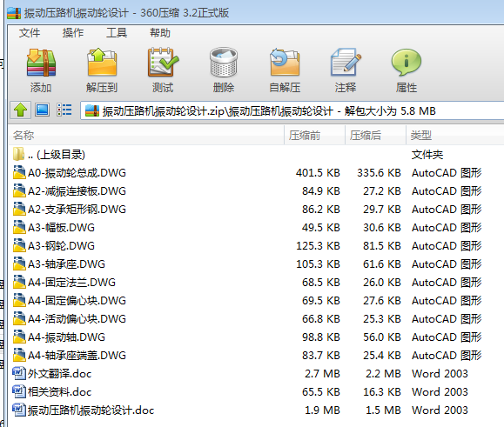
Task: Click the 解压到 (Extract to) icon
Action: click(x=102, y=63)
